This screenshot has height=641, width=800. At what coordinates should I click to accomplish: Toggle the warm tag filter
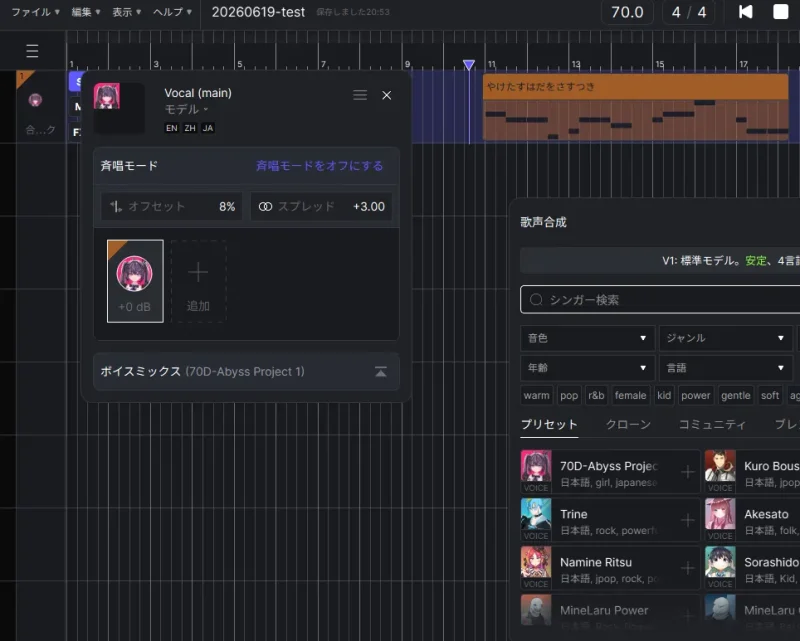pyautogui.click(x=536, y=396)
